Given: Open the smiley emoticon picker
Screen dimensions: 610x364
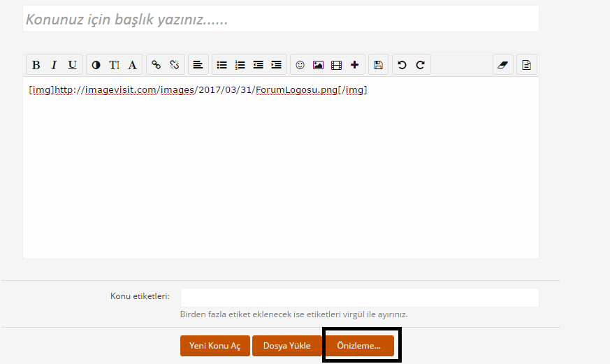Looking at the screenshot, I should pyautogui.click(x=300, y=65).
